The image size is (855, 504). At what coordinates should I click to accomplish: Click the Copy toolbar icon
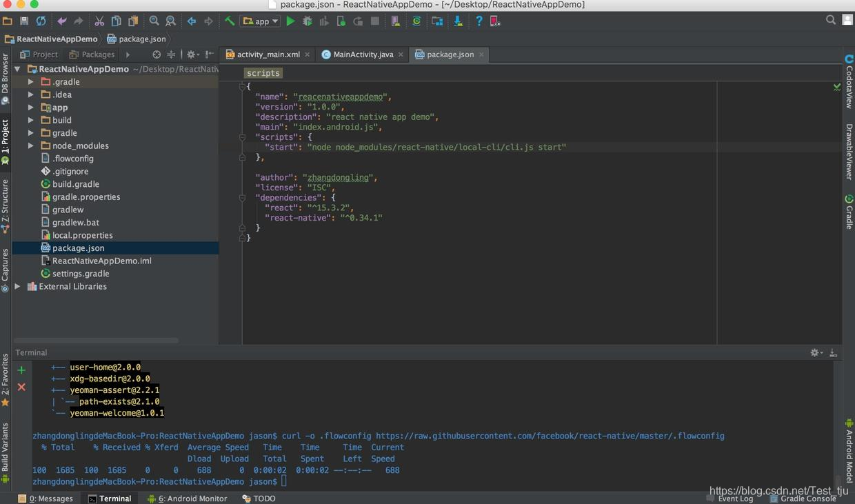[116, 21]
